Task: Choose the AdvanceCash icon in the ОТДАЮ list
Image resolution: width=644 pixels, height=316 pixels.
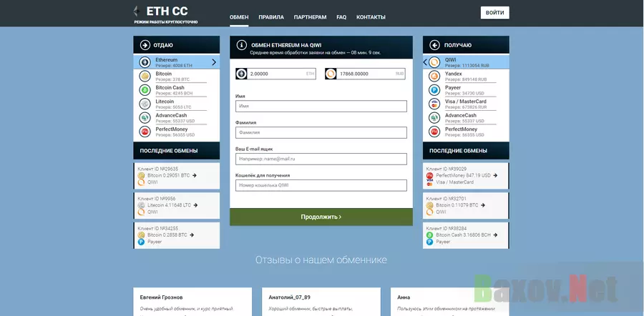Action: pos(145,118)
